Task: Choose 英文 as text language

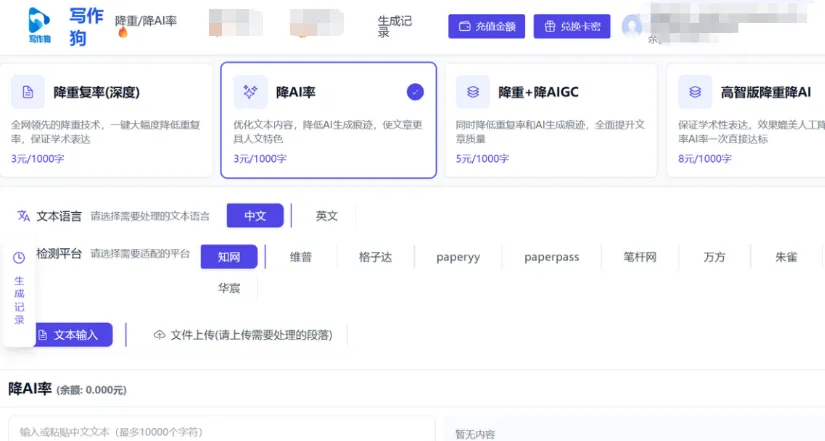Action: point(327,216)
